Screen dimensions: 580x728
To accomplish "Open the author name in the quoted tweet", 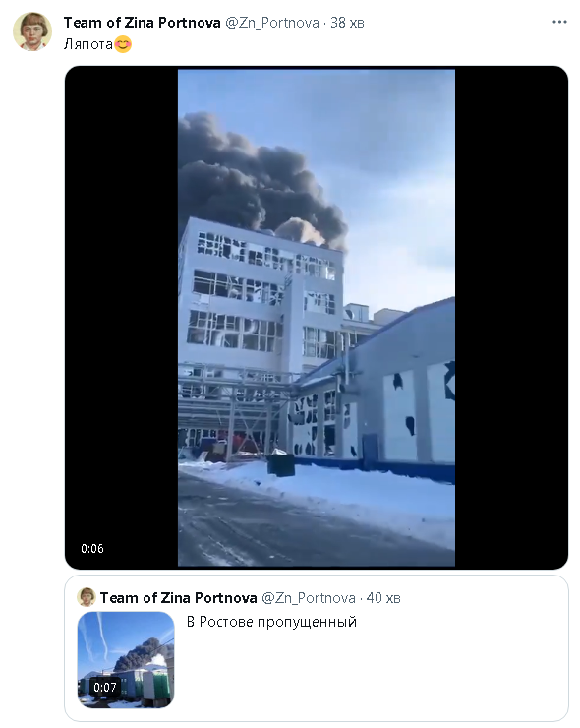I will (179, 597).
